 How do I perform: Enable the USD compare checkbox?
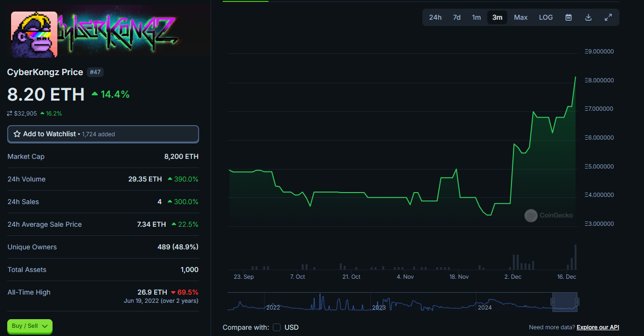pos(277,327)
